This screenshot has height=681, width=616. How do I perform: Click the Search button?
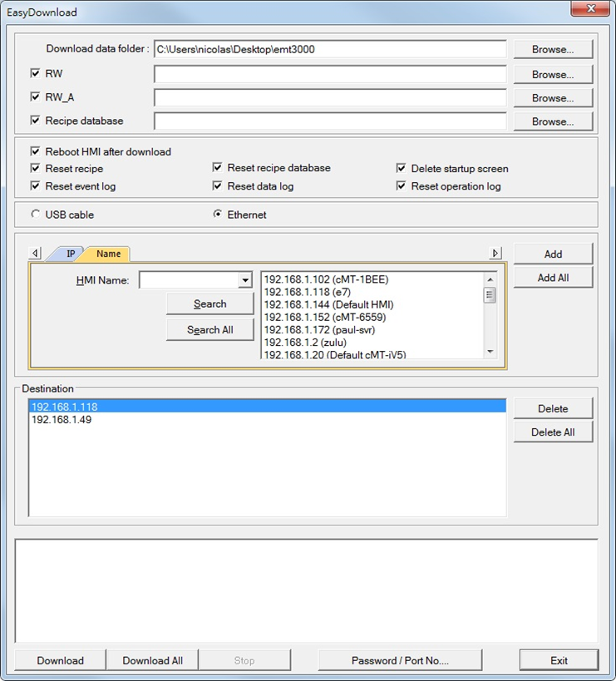pyautogui.click(x=210, y=303)
